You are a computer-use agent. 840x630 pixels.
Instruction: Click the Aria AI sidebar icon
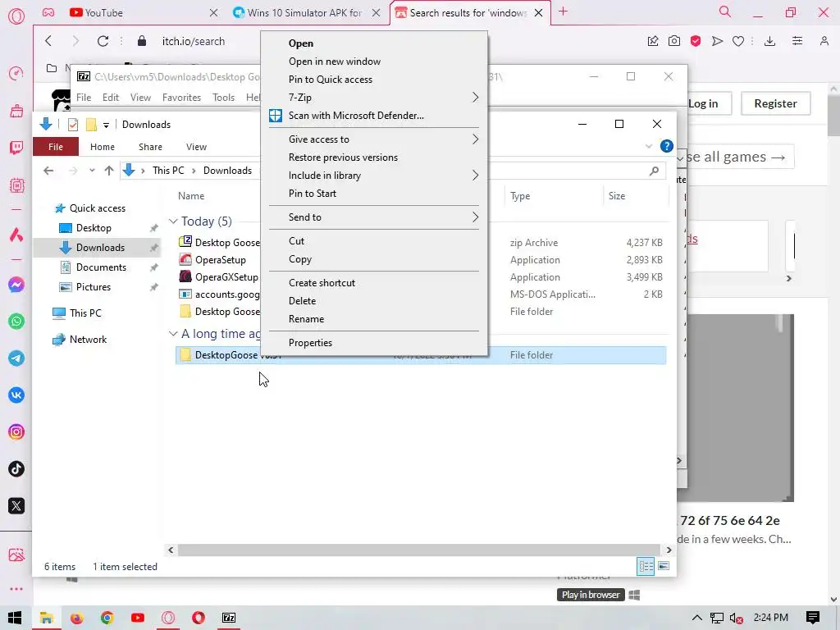[16, 235]
